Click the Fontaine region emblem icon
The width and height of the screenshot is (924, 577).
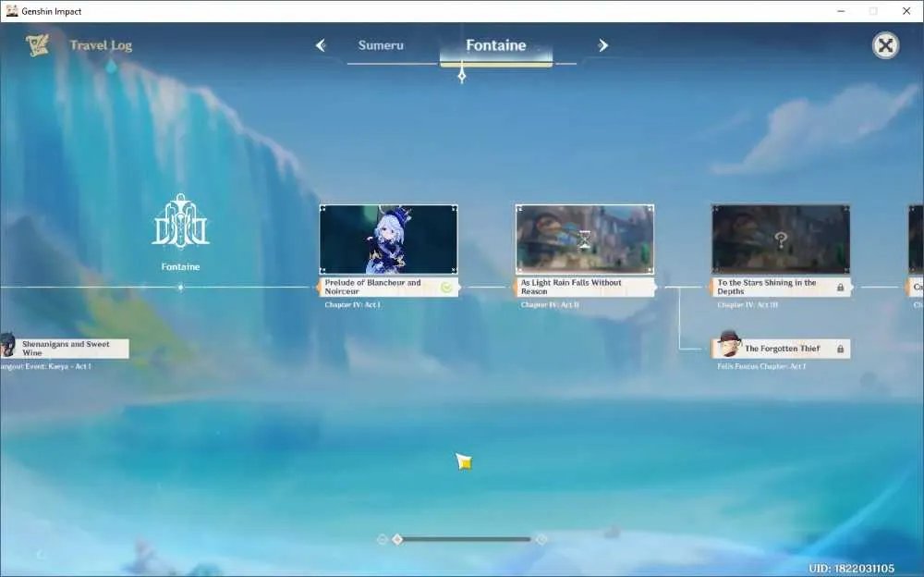pos(180,221)
